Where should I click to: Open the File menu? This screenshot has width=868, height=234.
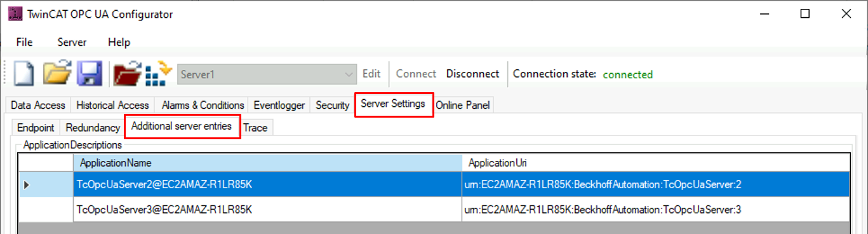tap(24, 42)
